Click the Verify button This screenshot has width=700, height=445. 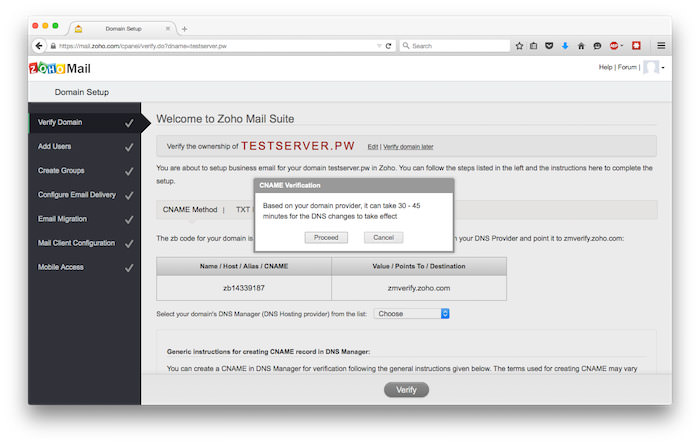pyautogui.click(x=406, y=390)
